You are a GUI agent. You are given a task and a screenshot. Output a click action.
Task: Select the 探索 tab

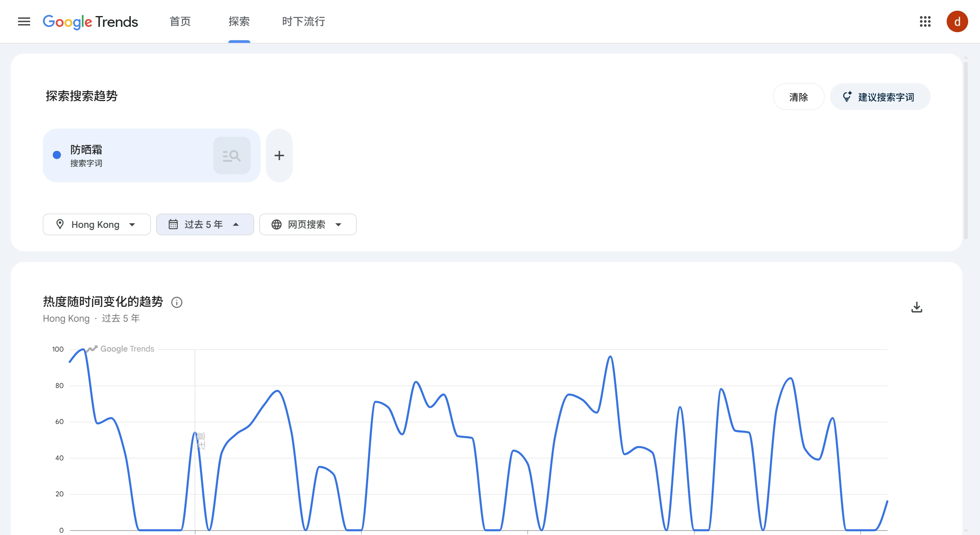click(x=239, y=21)
